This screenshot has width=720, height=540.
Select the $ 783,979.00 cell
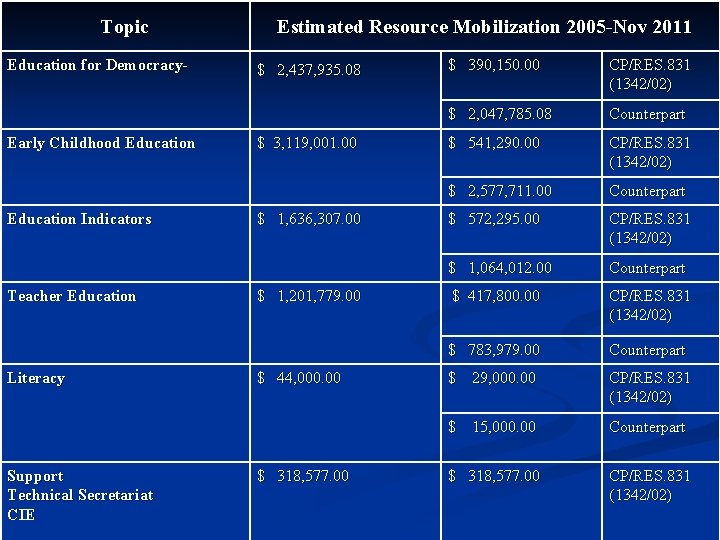521,350
